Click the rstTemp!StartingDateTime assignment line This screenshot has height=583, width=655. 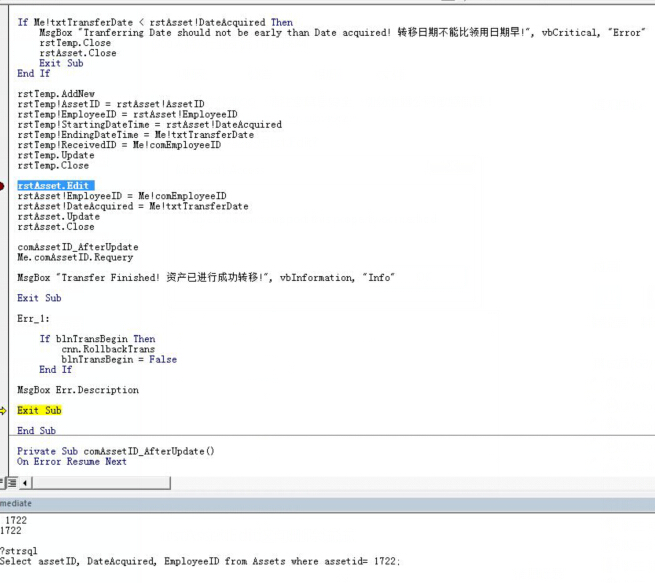pyautogui.click(x=149, y=124)
